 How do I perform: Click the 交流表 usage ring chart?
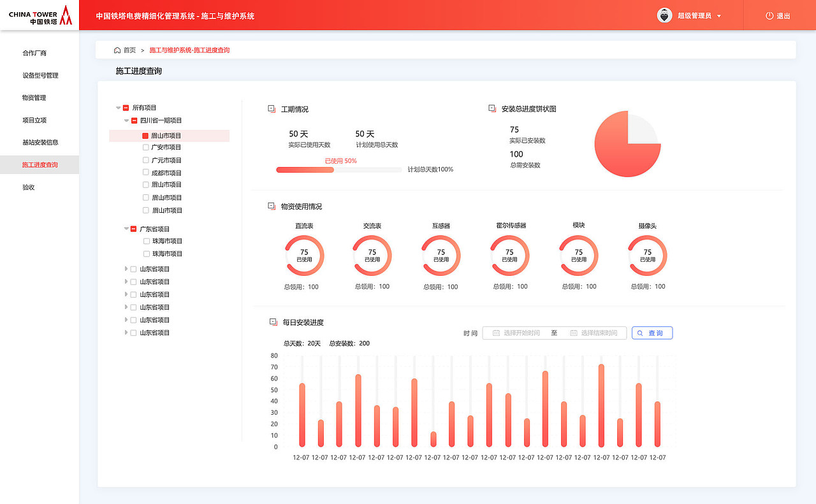[372, 256]
